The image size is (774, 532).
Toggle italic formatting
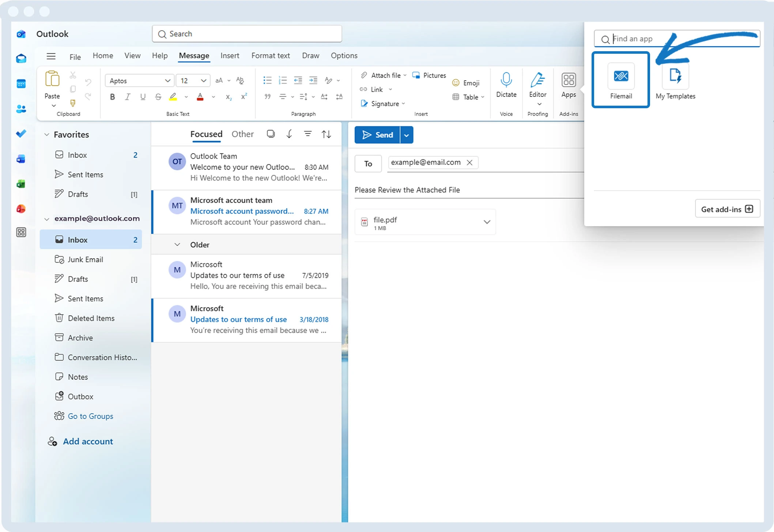(128, 97)
